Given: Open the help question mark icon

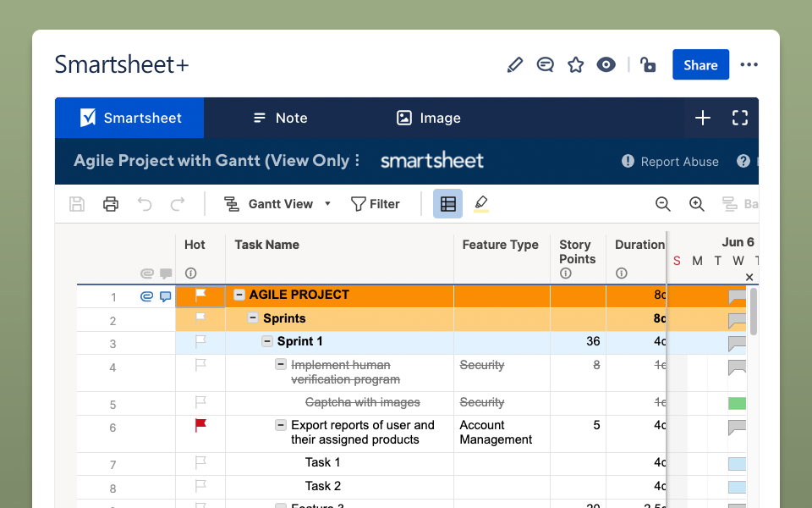Looking at the screenshot, I should coord(743,161).
